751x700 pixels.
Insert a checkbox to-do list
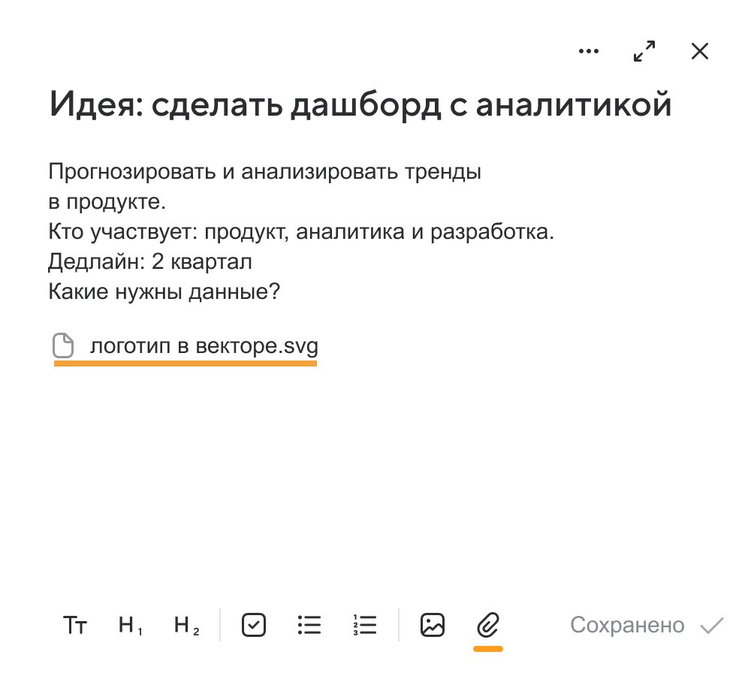click(254, 625)
